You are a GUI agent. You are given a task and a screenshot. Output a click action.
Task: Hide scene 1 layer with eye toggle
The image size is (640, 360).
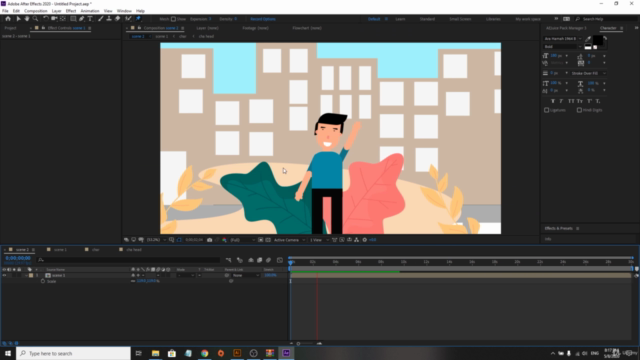tap(4, 276)
